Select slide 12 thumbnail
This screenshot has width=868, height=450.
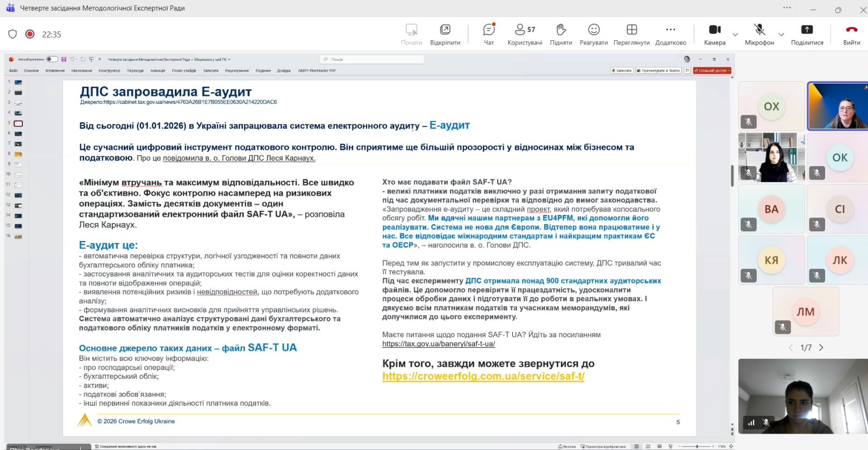click(18, 195)
